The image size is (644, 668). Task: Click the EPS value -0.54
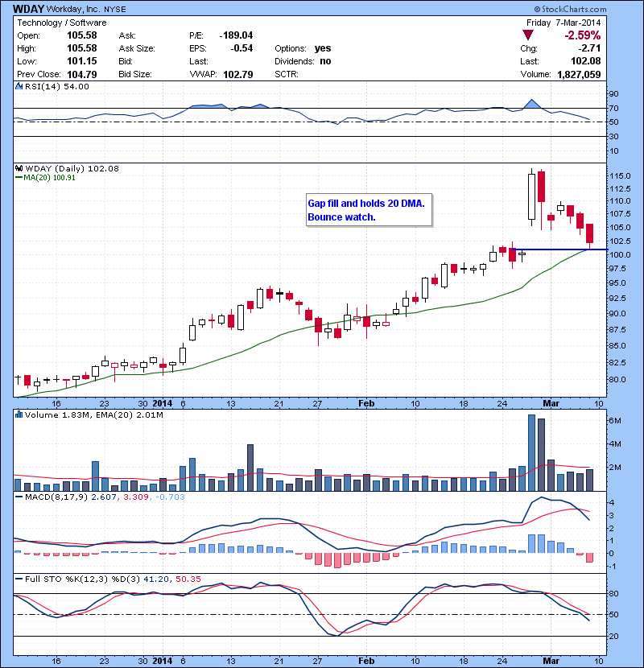[242, 48]
